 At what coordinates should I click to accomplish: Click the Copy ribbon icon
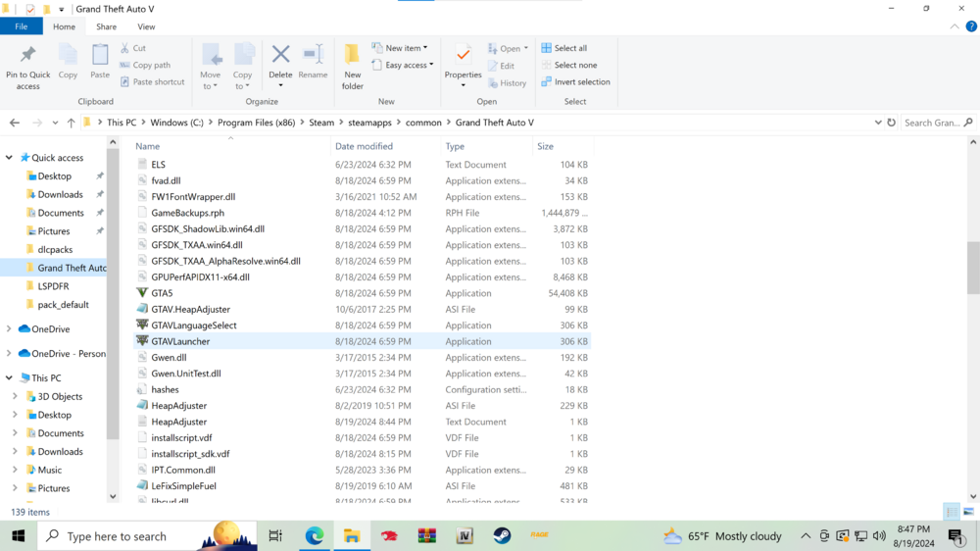click(x=68, y=55)
